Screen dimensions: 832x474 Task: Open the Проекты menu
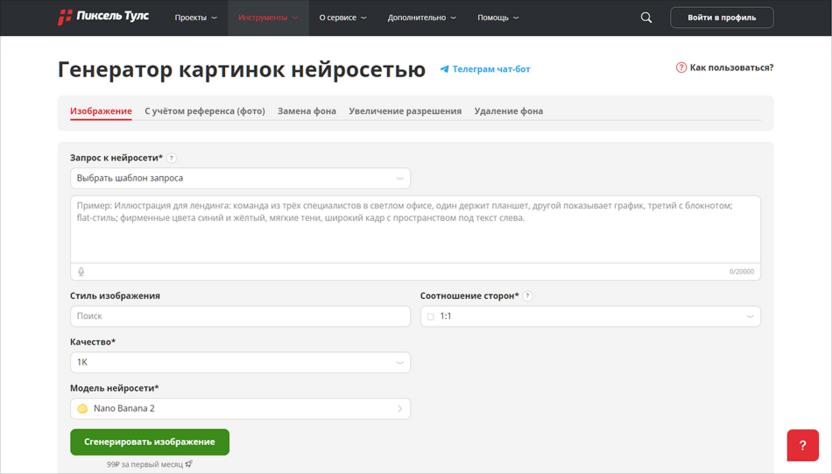click(x=196, y=18)
